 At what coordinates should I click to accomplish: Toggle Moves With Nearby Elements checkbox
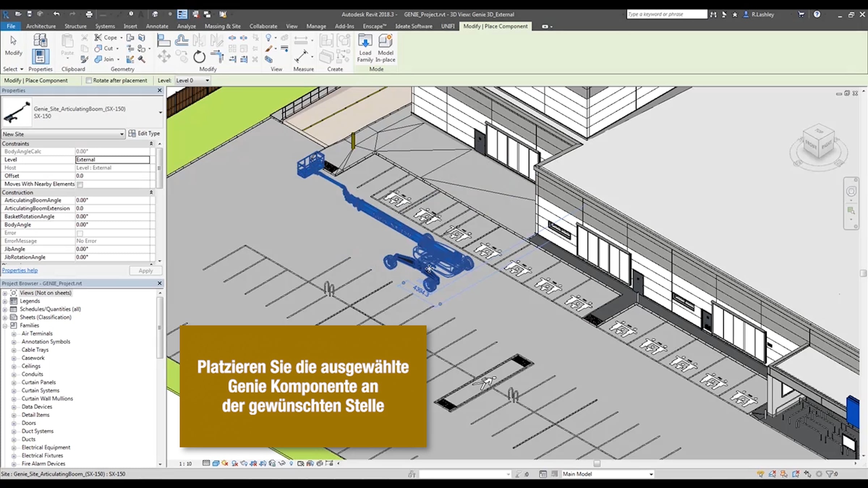point(80,184)
